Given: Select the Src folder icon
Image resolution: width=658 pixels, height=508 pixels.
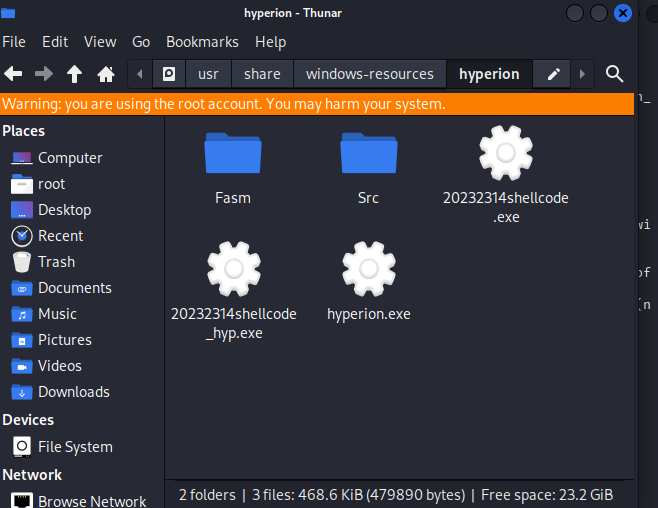Looking at the screenshot, I should pos(368,153).
